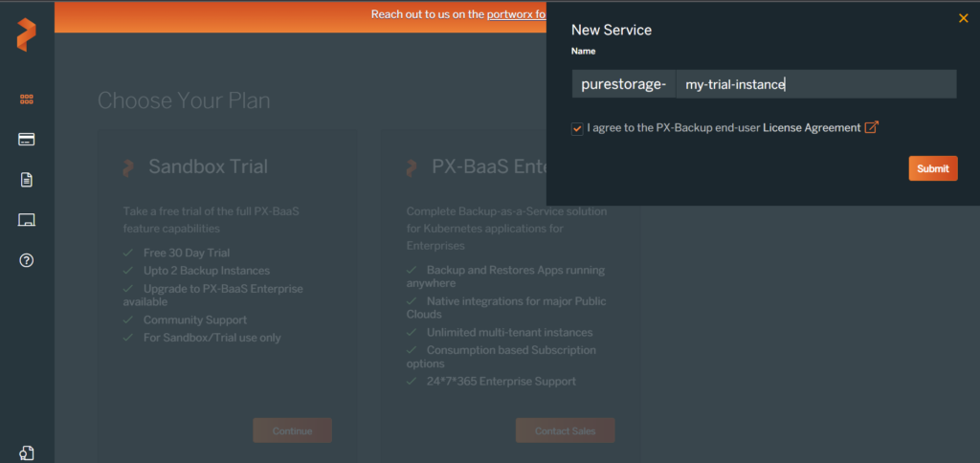Click the service Name input field
The image size is (980, 463).
click(x=815, y=84)
